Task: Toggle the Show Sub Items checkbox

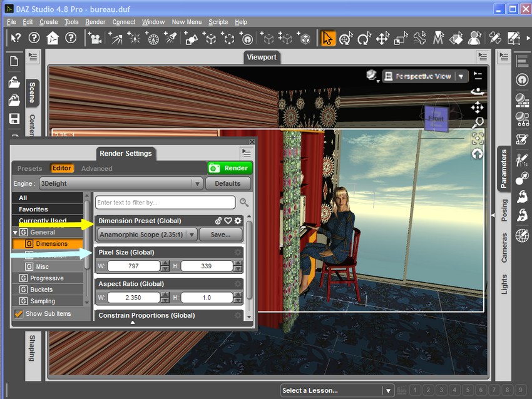Action: (x=19, y=314)
